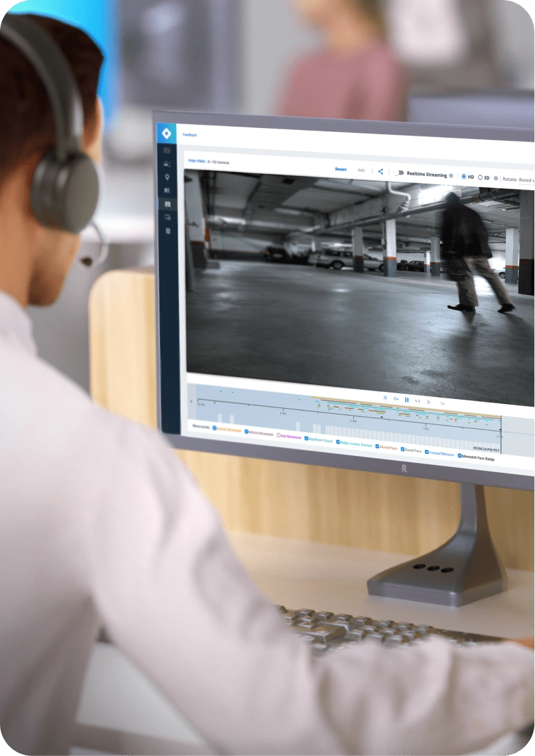
Task: Pause the video playback
Action: (407, 400)
